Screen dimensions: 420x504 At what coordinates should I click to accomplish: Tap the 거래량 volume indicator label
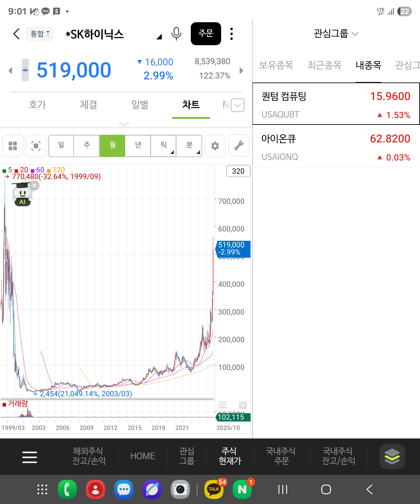pyautogui.click(x=15, y=404)
